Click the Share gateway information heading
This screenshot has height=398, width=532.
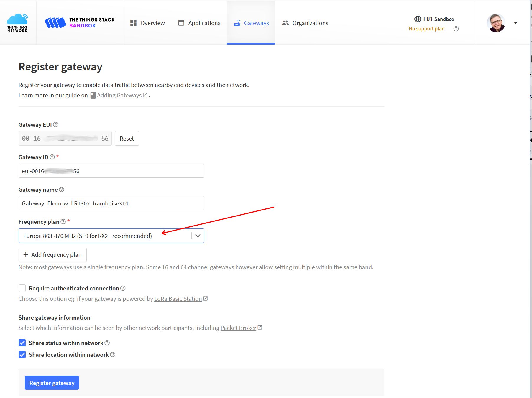[55, 318]
